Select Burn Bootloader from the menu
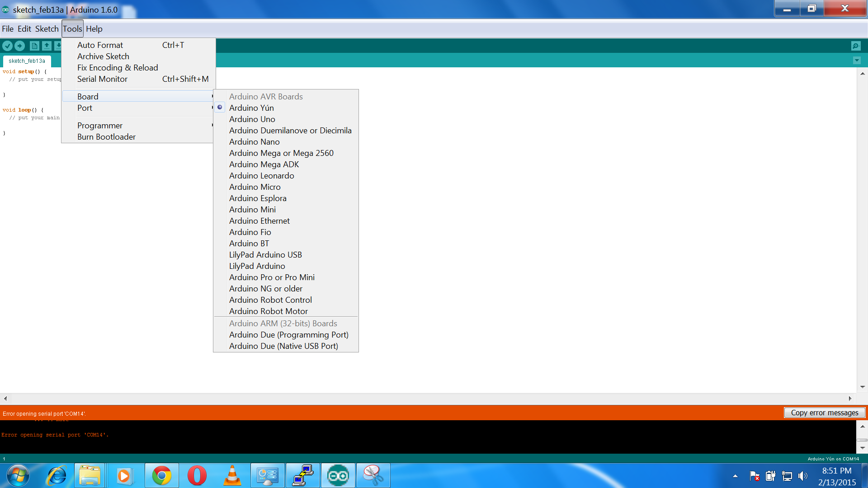Screen dimensions: 868x488 106,136
